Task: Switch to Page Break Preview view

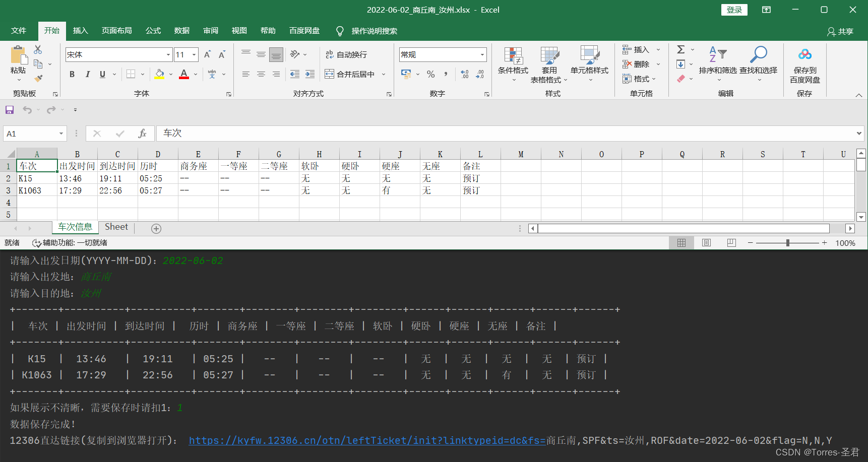Action: 731,243
